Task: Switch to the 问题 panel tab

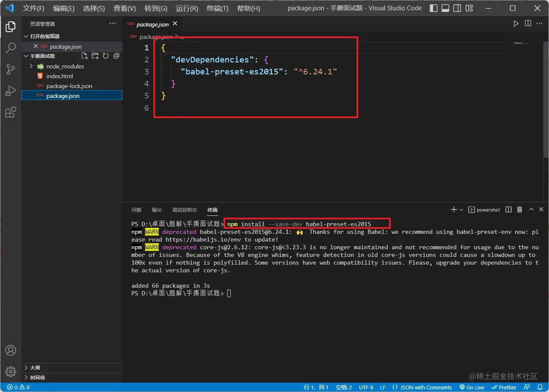Action: (137, 210)
